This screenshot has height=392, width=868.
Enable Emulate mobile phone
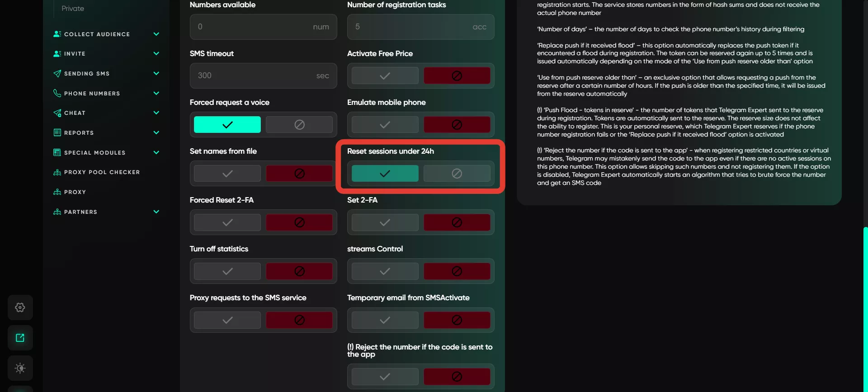point(385,124)
